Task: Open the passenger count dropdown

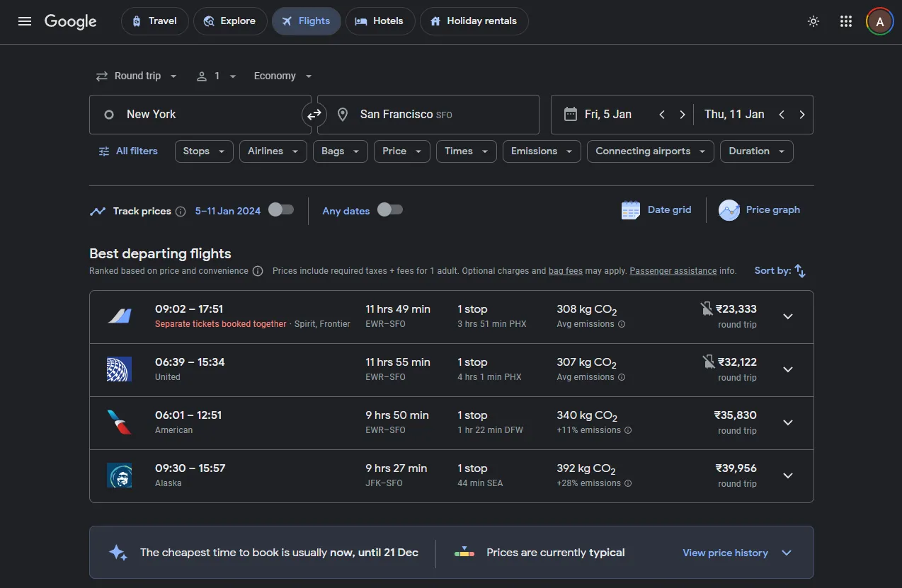Action: click(x=217, y=76)
